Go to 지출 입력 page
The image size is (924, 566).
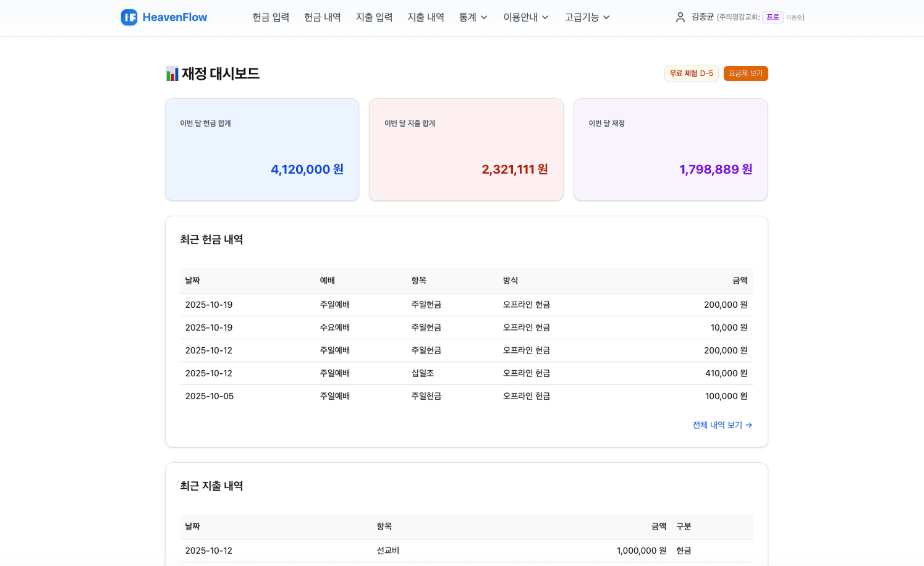[373, 17]
